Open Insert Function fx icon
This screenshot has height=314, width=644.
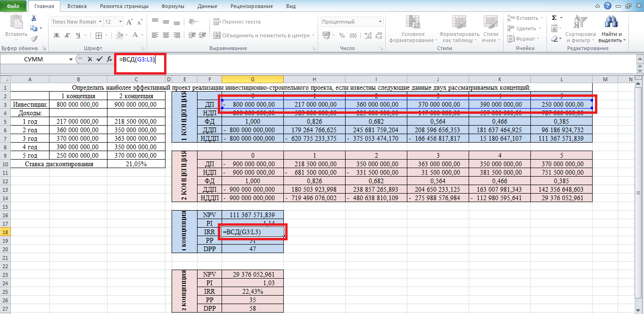click(x=109, y=59)
